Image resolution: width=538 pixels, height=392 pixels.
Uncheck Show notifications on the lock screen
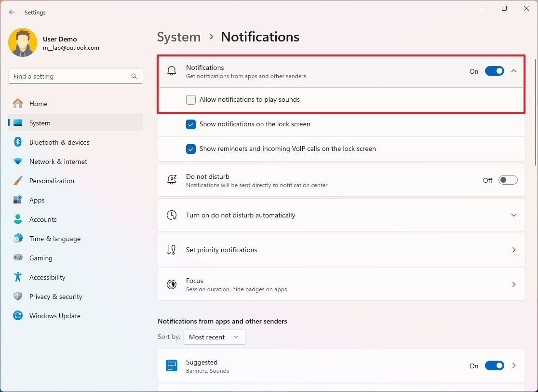click(190, 124)
